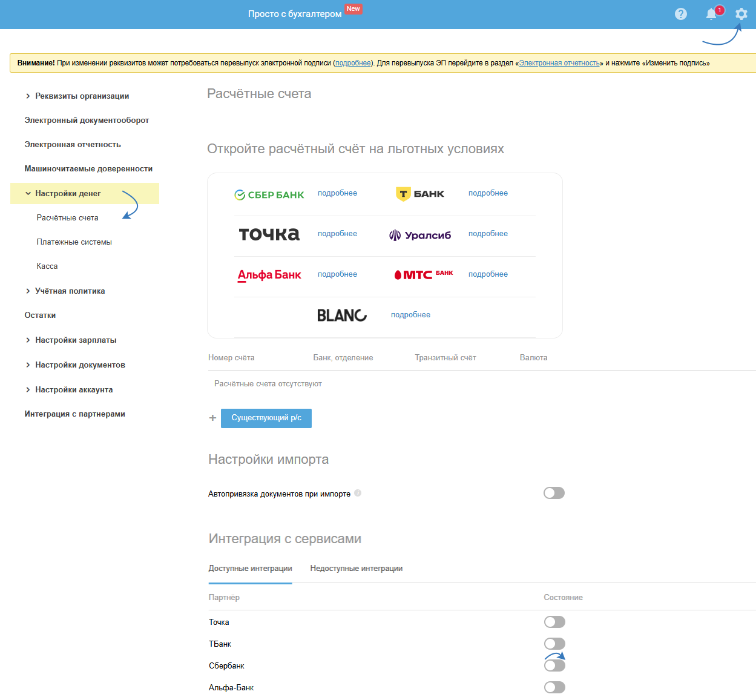756x700 pixels.
Task: Open the notifications bell icon
Action: pos(711,14)
